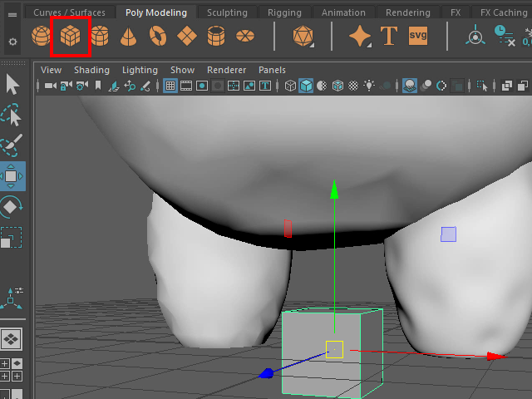Open the Shading panel menu
Screen dimensions: 532x399
(91, 70)
